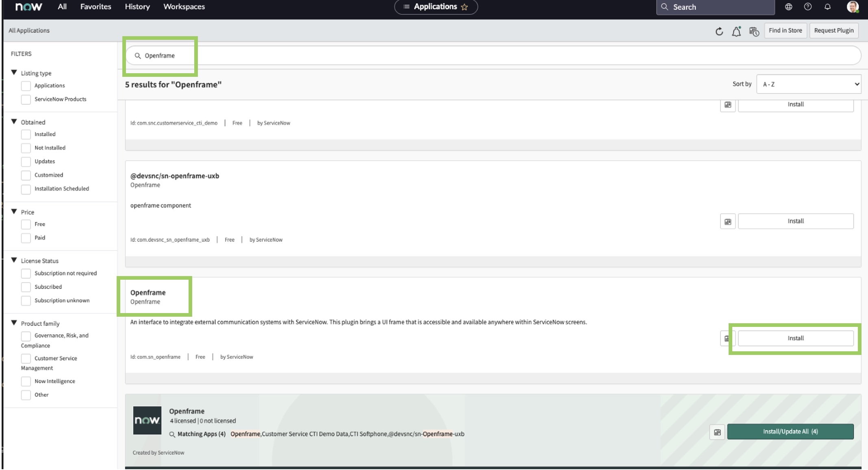Check the Free price checkbox
The image size is (868, 470).
tap(26, 224)
